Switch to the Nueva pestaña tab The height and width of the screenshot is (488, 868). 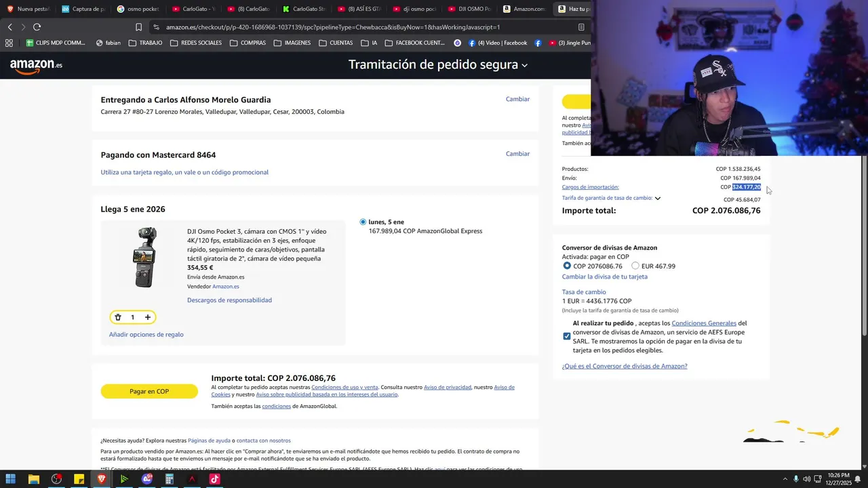pos(27,9)
